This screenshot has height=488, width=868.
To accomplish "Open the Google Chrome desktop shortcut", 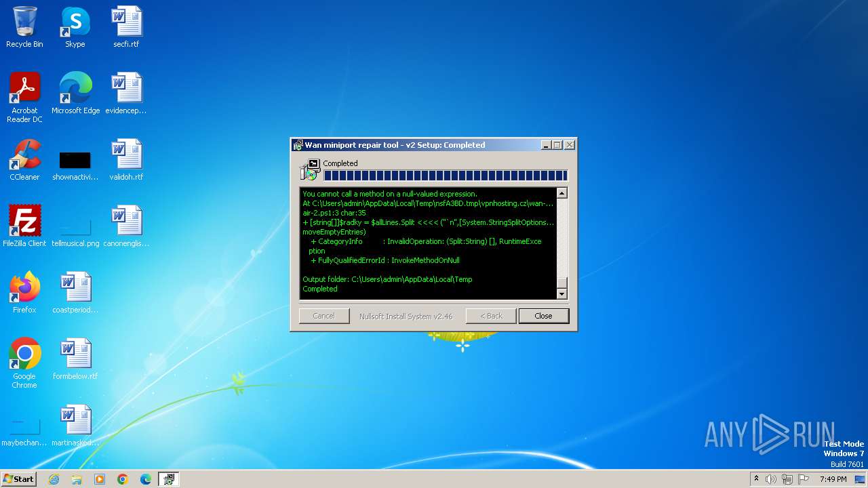I will point(24,363).
